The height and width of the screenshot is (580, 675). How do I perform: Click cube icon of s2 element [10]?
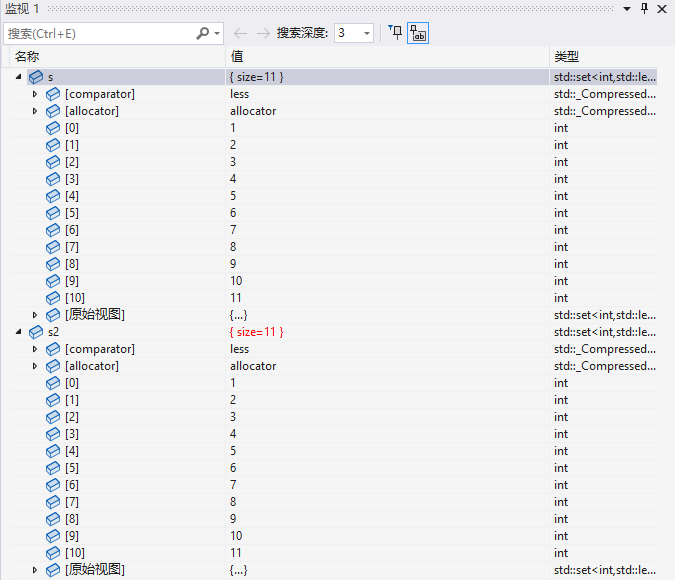pos(53,553)
